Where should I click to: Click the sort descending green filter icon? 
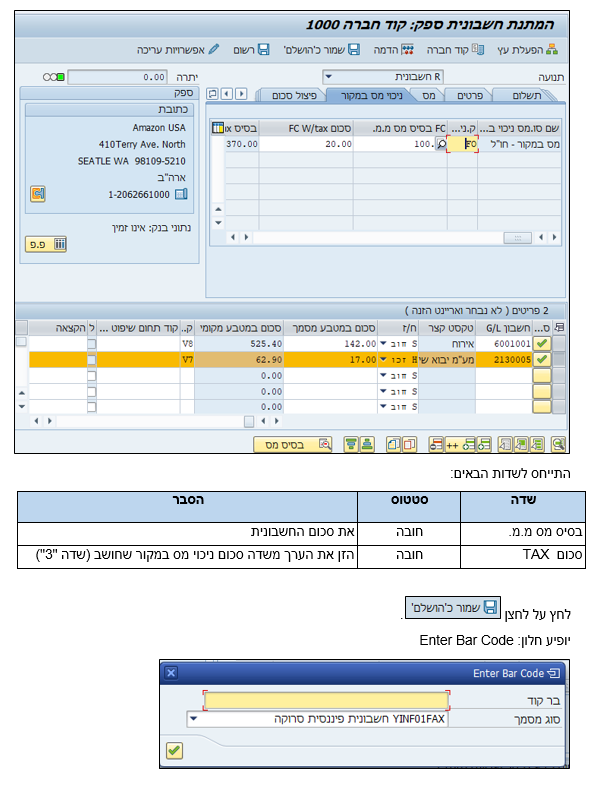point(351,444)
